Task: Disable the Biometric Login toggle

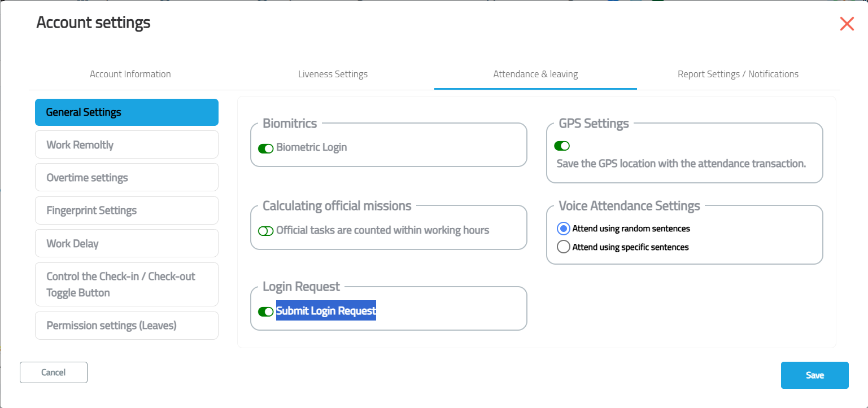Action: 265,148
